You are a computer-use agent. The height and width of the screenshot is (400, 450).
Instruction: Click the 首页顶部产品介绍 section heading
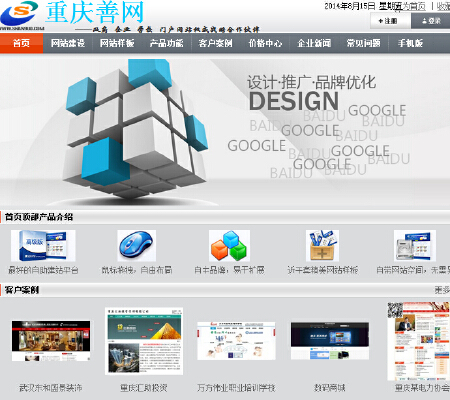[39, 217]
